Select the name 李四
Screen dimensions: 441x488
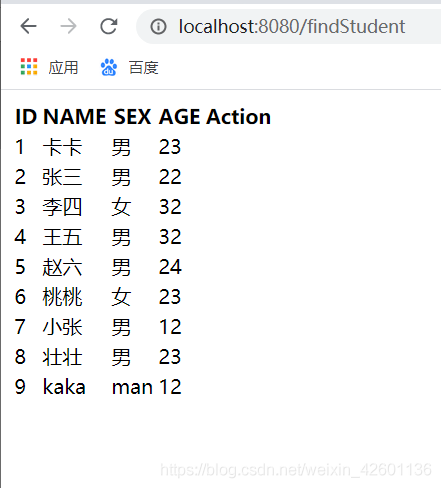coord(62,207)
